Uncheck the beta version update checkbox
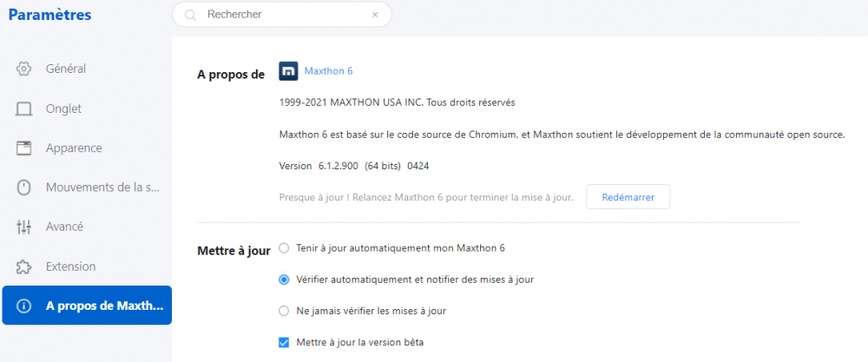The width and height of the screenshot is (868, 362). [x=284, y=342]
